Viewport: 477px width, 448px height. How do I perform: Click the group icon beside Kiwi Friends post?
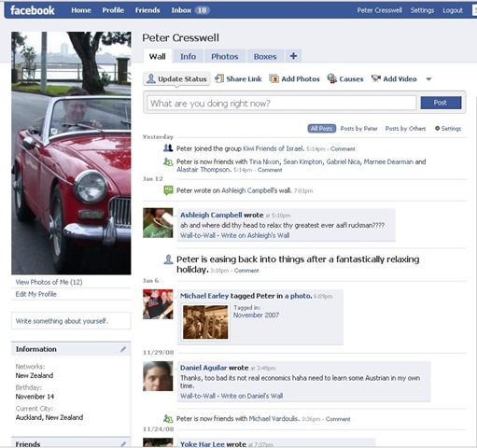pos(168,148)
